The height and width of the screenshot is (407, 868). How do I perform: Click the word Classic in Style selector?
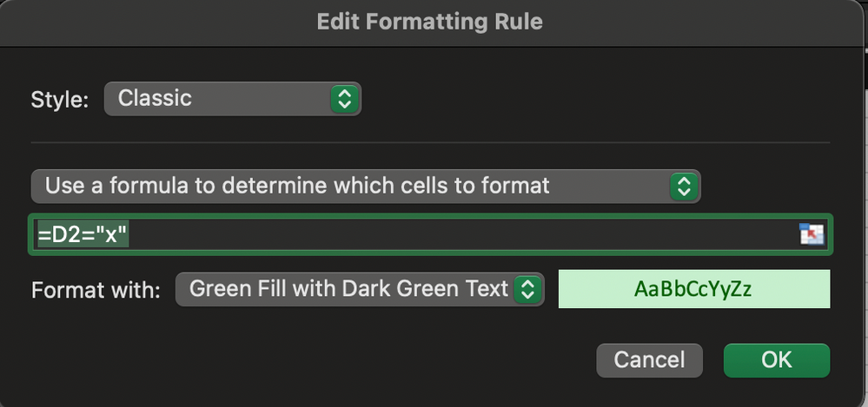(x=155, y=98)
